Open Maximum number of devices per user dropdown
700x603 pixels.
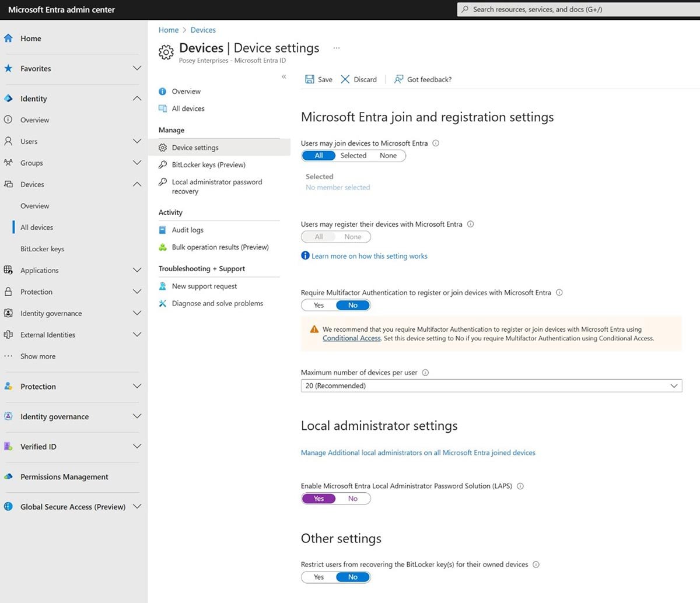coord(491,386)
